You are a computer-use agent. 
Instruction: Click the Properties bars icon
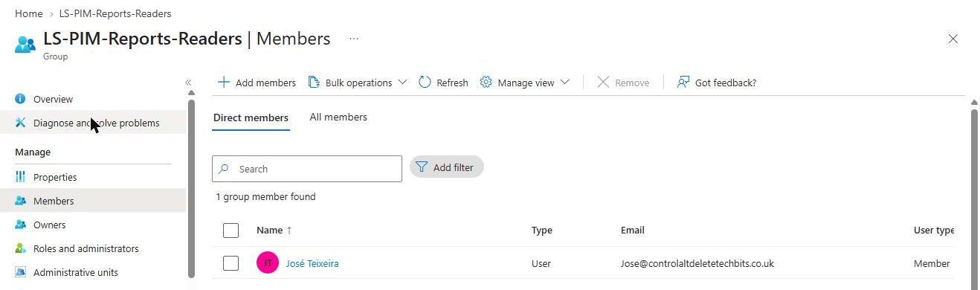[21, 177]
